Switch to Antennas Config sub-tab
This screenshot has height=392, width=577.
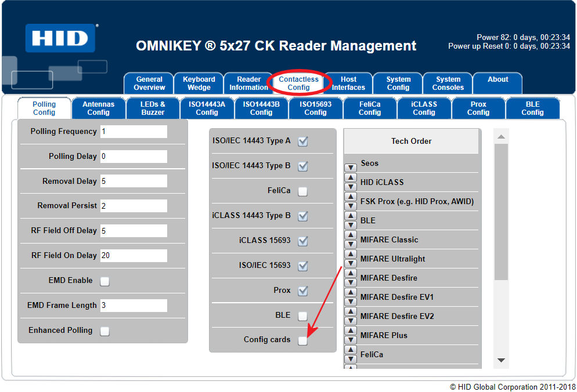point(98,108)
